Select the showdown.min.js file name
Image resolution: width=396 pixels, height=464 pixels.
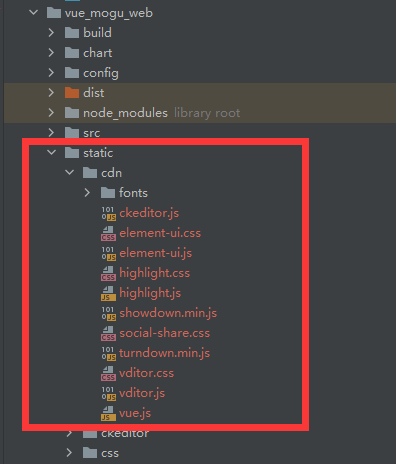pyautogui.click(x=168, y=313)
